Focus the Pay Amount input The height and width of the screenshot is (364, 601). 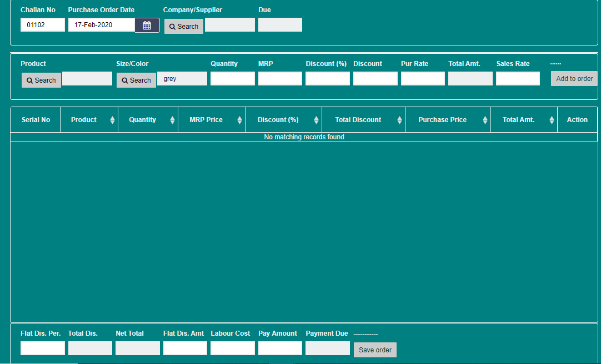[280, 348]
